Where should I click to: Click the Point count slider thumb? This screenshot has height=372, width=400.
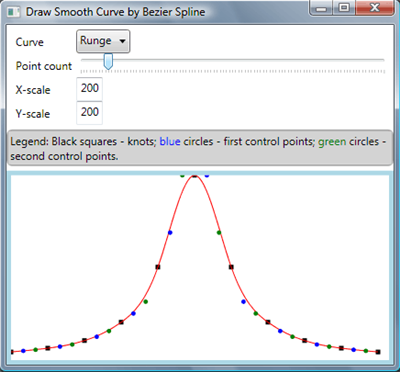[x=108, y=62]
